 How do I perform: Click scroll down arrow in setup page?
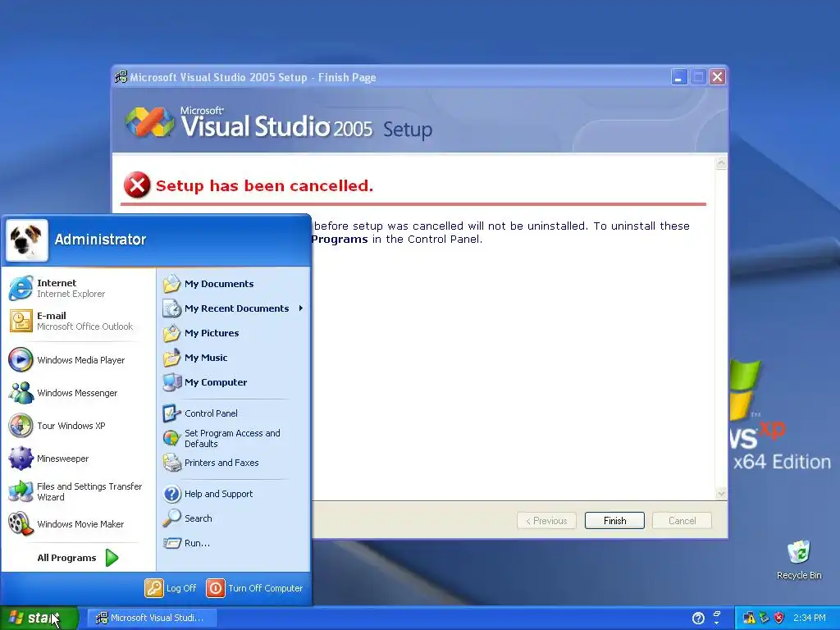point(721,493)
